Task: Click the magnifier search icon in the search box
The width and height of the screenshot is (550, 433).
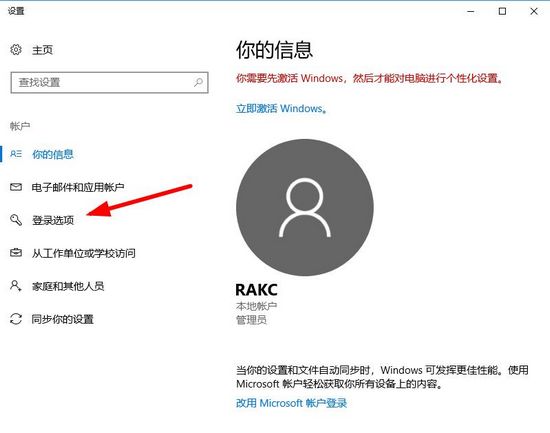Action: tap(198, 82)
